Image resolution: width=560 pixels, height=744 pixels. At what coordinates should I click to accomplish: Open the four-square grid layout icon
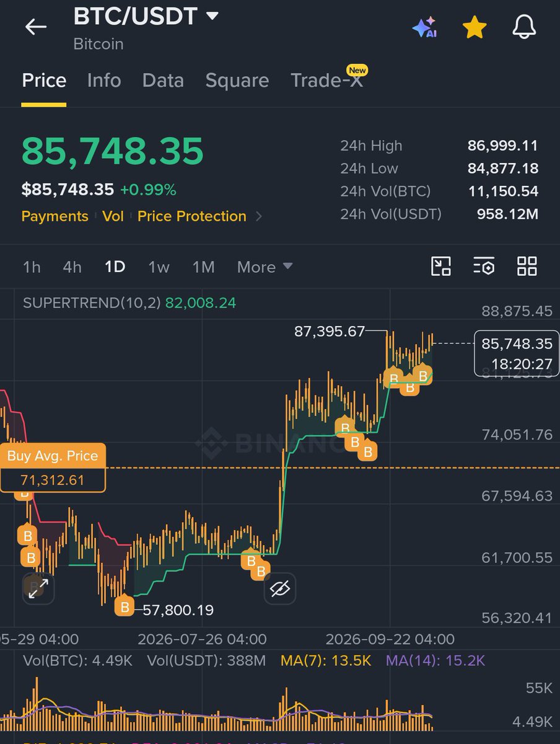point(527,267)
